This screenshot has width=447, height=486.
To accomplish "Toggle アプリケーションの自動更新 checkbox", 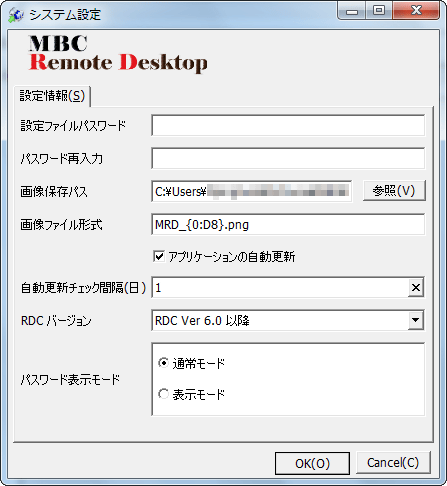I will point(159,257).
